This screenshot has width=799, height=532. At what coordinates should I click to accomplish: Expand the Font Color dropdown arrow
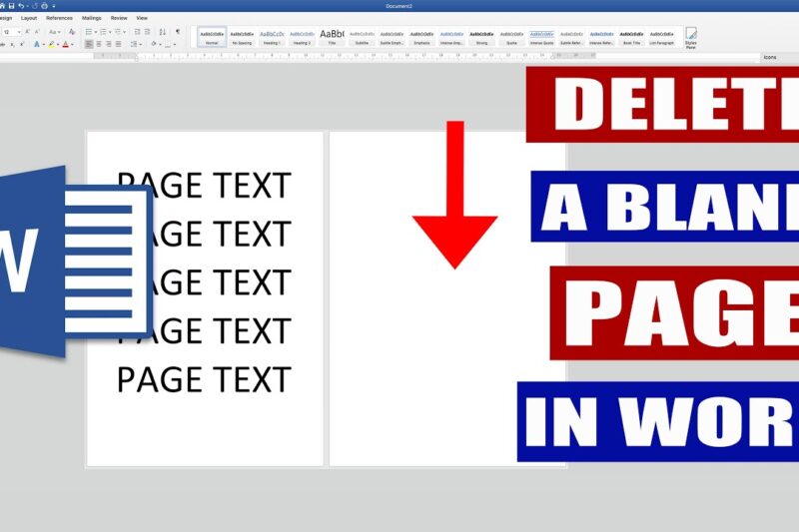[72, 45]
